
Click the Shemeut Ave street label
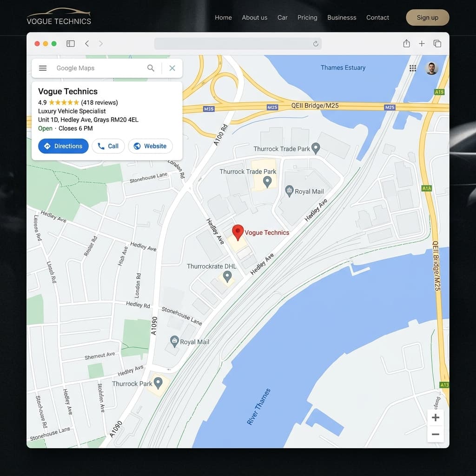99,356
